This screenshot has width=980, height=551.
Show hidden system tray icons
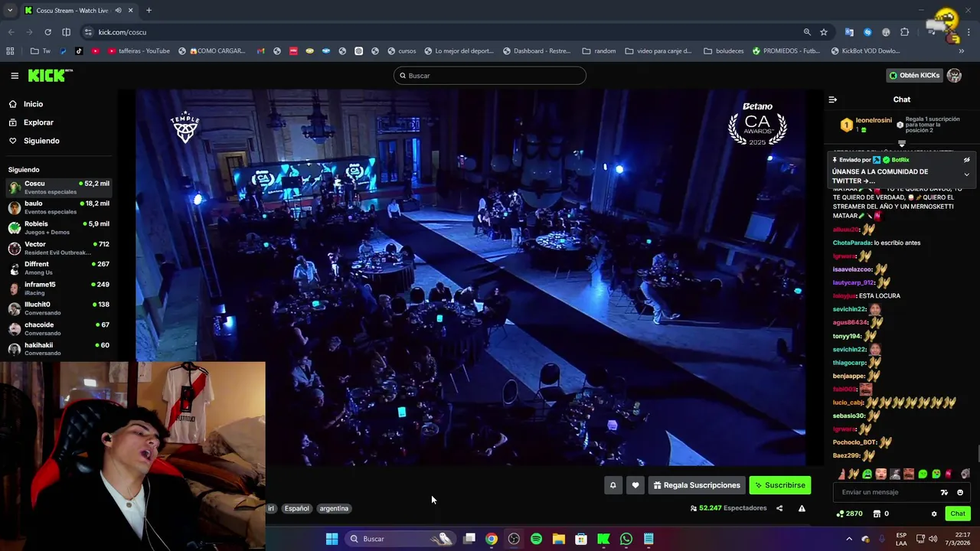point(848,539)
